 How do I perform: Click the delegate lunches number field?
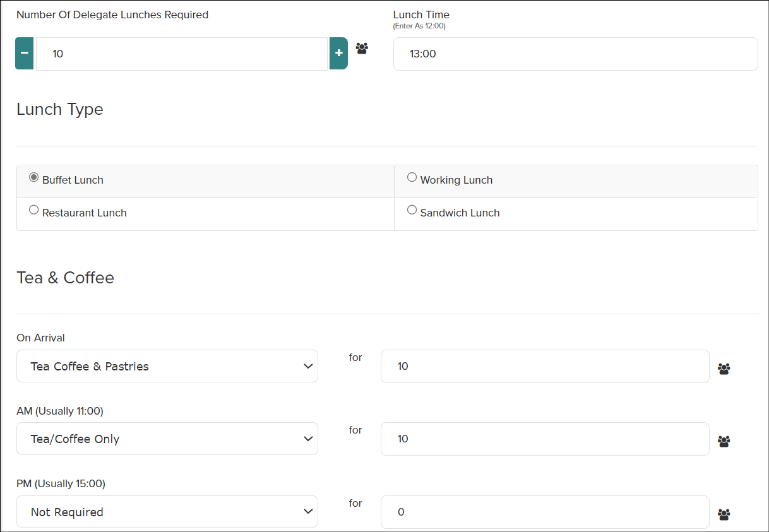pos(182,54)
